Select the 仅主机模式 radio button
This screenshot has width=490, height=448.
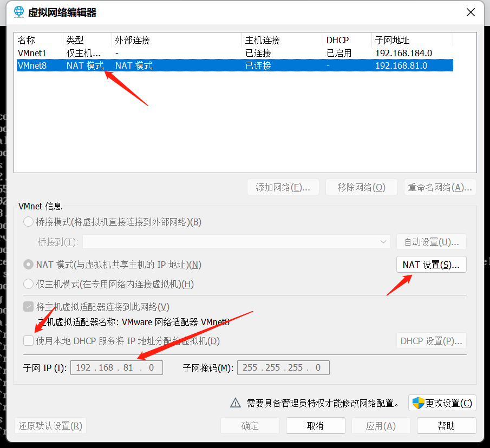(x=29, y=284)
